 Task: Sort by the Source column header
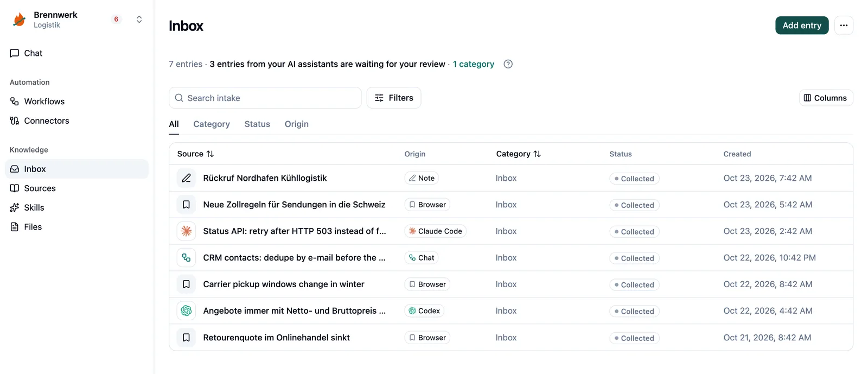[x=195, y=154]
